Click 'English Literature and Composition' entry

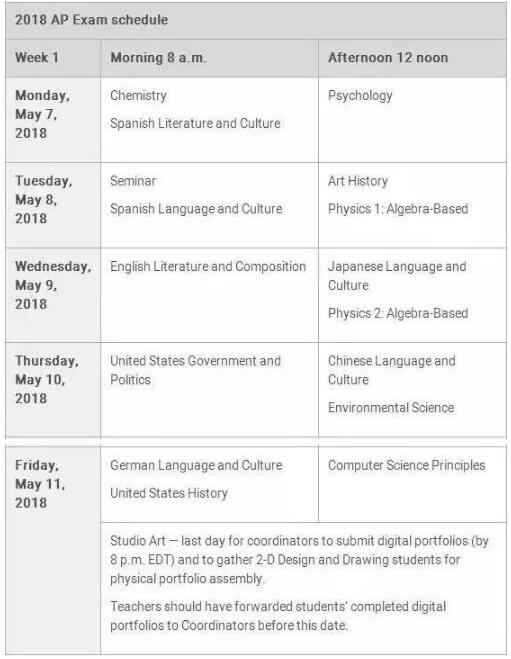click(x=208, y=266)
